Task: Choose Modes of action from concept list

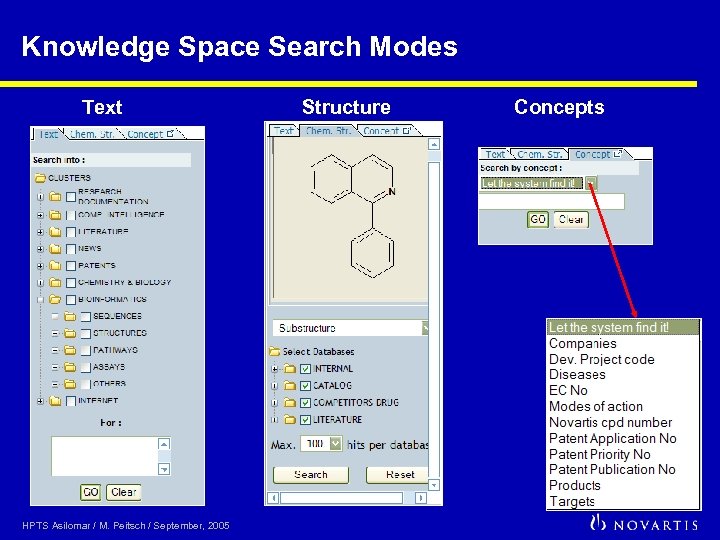Action: click(x=596, y=406)
